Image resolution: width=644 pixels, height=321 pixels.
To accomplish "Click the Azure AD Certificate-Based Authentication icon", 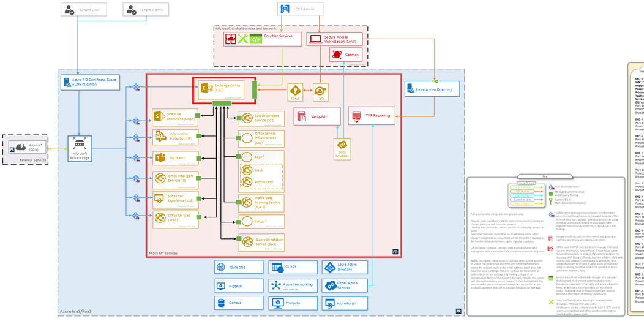I will [x=67, y=82].
